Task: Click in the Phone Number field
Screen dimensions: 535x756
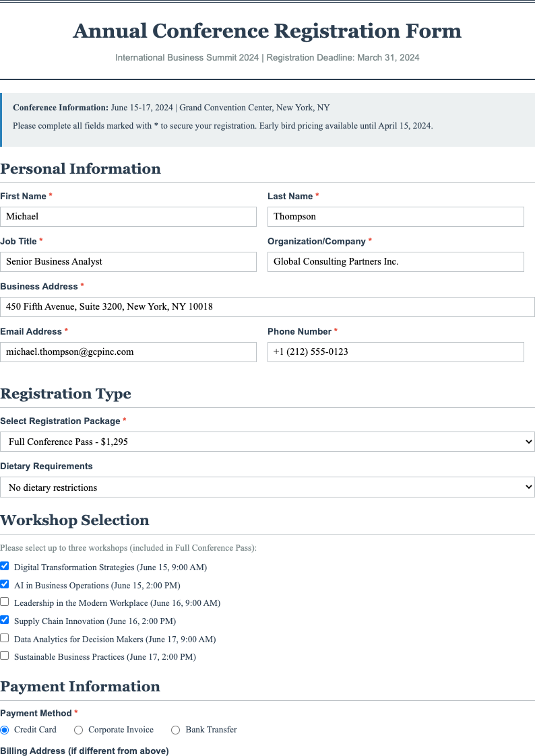Action: point(396,351)
